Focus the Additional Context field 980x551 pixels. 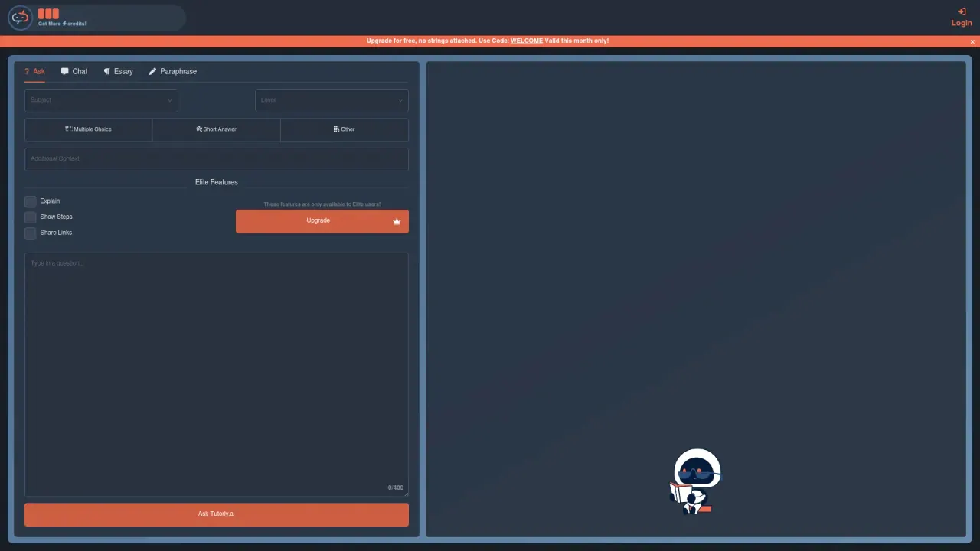(x=217, y=159)
